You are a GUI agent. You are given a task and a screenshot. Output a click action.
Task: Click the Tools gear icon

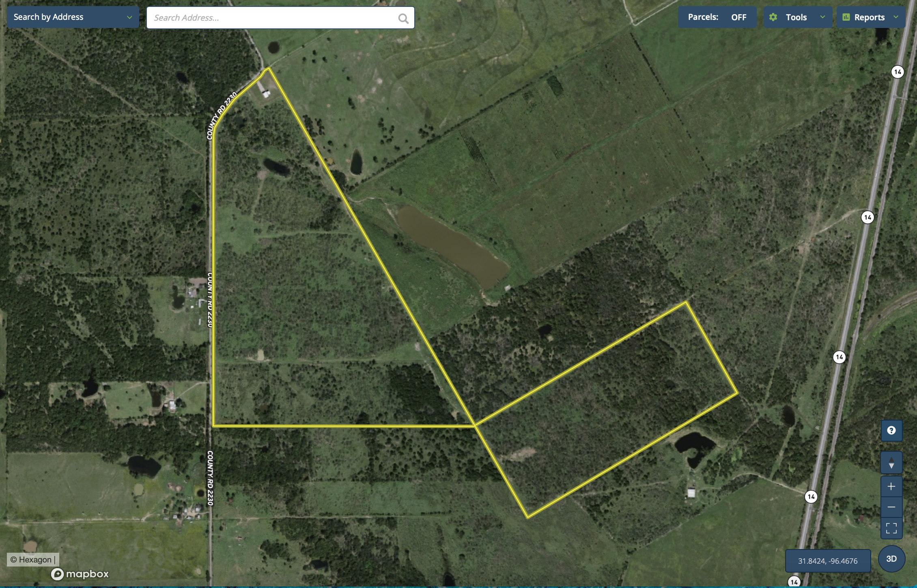pos(773,17)
